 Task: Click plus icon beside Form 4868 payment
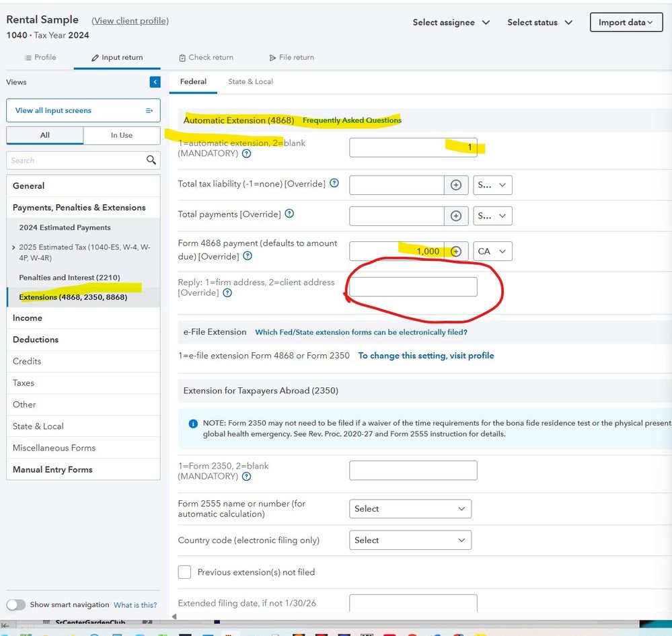click(x=455, y=251)
